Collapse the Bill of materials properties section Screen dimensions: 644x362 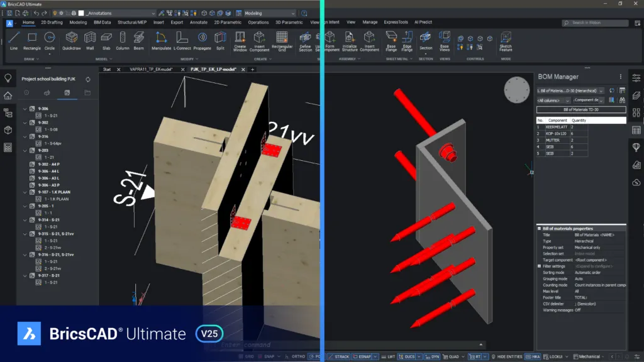click(x=539, y=229)
